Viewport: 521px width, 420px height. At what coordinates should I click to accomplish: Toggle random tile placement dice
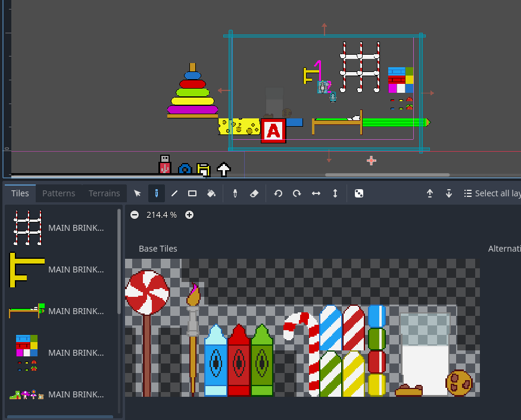(x=359, y=193)
